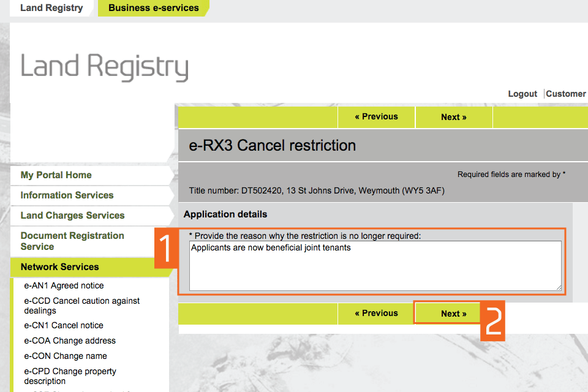Open Document Registration Service menu
This screenshot has width=588, height=392.
coord(72,241)
